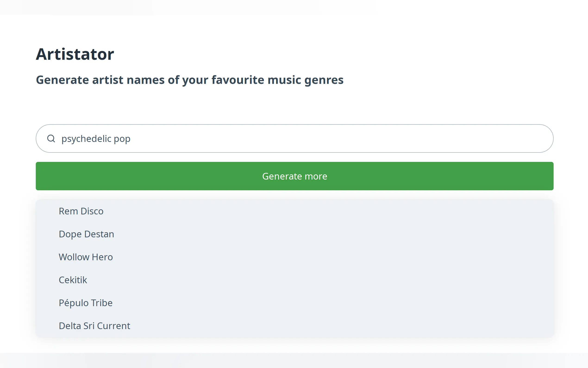The width and height of the screenshot is (588, 368).
Task: Choose Delta Sri Current from the list
Action: coord(94,326)
